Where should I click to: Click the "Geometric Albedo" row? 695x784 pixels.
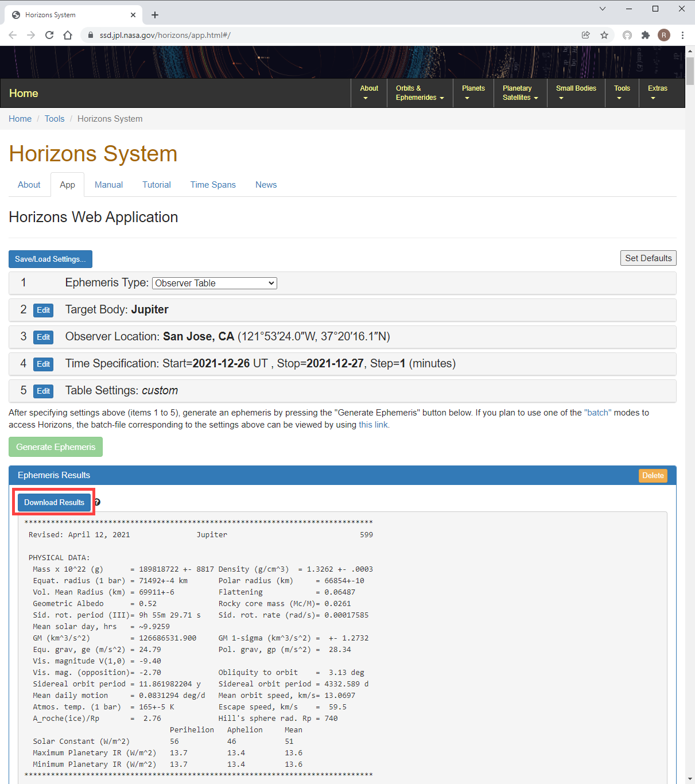tap(95, 603)
